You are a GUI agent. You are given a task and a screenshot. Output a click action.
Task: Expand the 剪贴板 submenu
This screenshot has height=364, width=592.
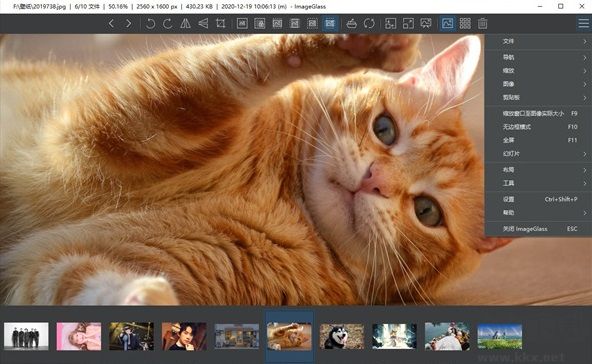pos(538,97)
